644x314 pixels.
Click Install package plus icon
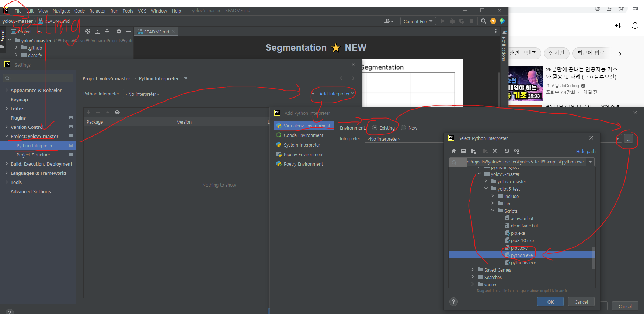tap(88, 112)
